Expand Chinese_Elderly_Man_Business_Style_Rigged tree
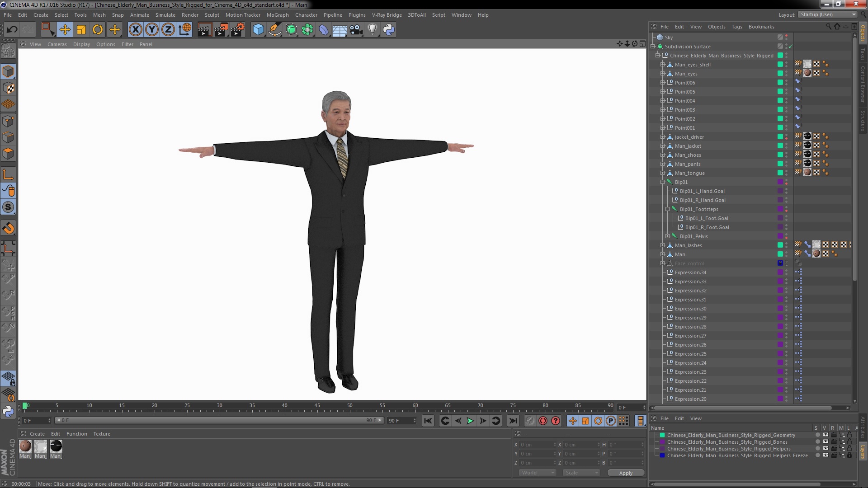This screenshot has height=488, width=868. 656,55
